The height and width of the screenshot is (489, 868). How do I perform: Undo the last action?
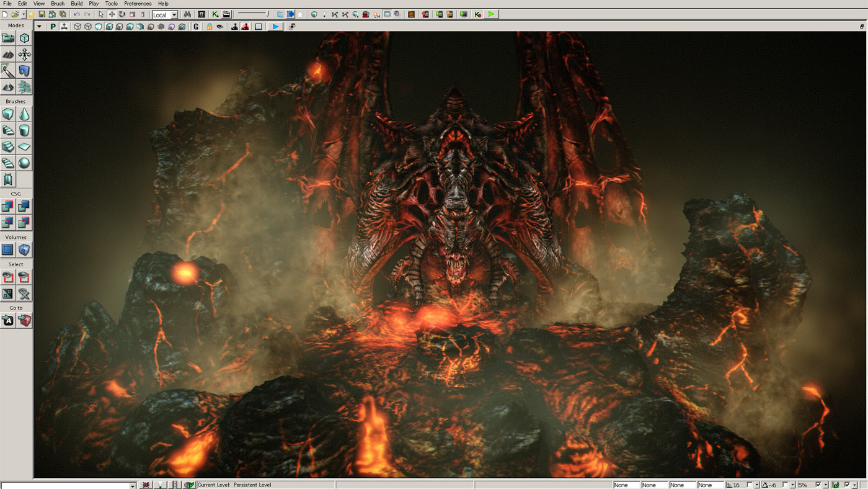(77, 14)
